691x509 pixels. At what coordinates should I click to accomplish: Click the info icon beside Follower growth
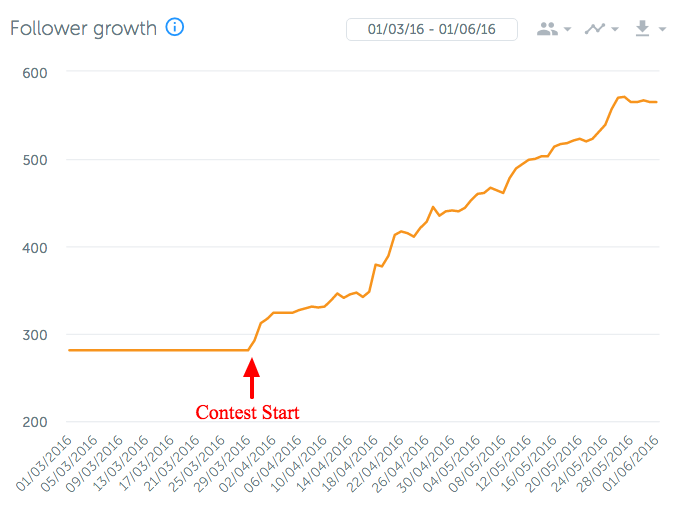coord(175,28)
